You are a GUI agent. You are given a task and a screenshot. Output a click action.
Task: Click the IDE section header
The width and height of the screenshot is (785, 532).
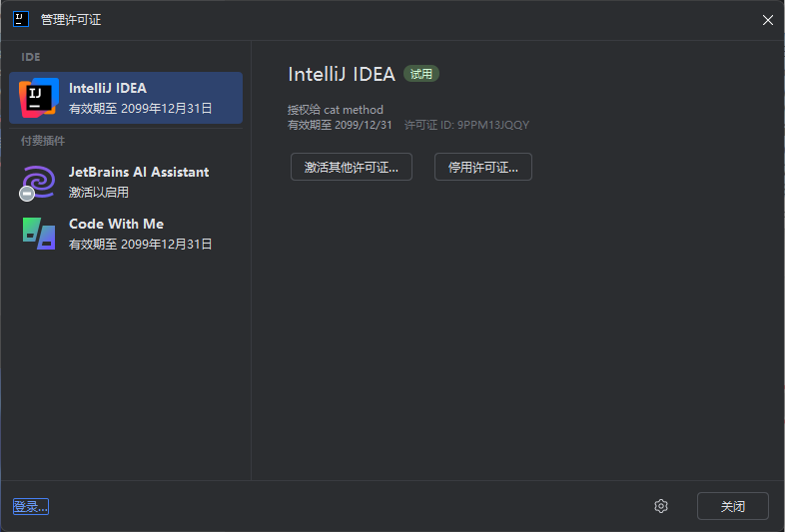(31, 57)
